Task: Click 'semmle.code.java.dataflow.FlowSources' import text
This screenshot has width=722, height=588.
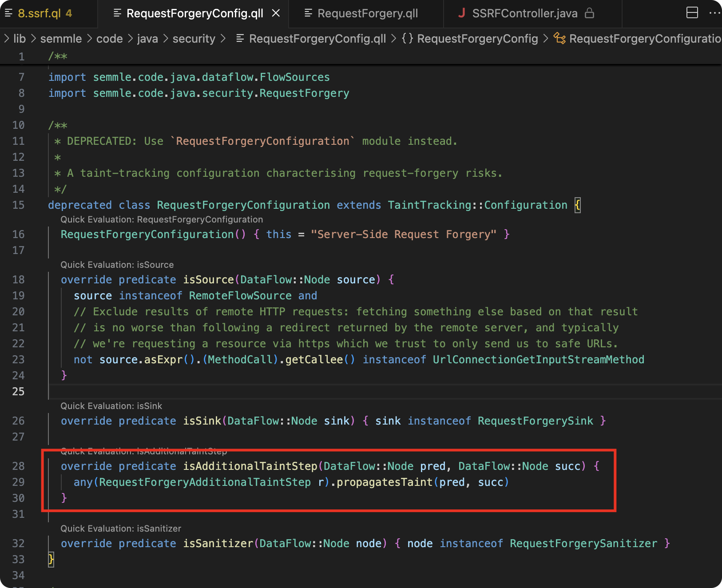Action: coord(211,77)
